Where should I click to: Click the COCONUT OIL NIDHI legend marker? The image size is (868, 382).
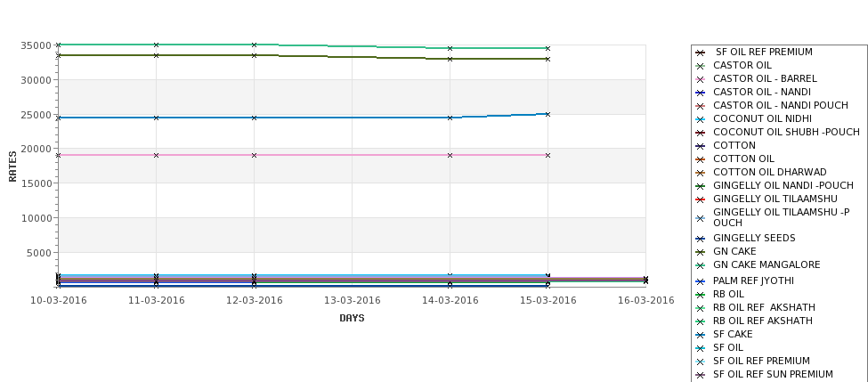[x=701, y=119]
